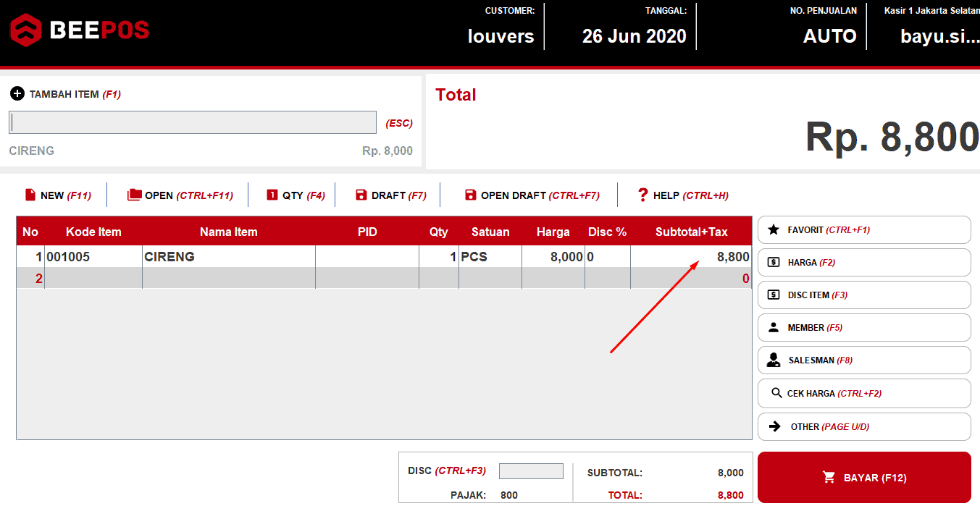The width and height of the screenshot is (980, 511).
Task: Open HELP (CTRL+H)
Action: pos(683,195)
